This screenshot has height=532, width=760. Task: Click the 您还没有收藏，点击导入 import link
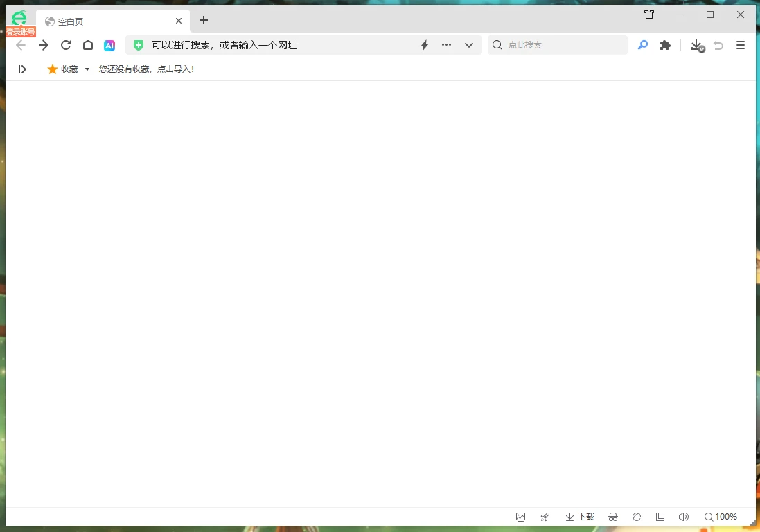(146, 69)
